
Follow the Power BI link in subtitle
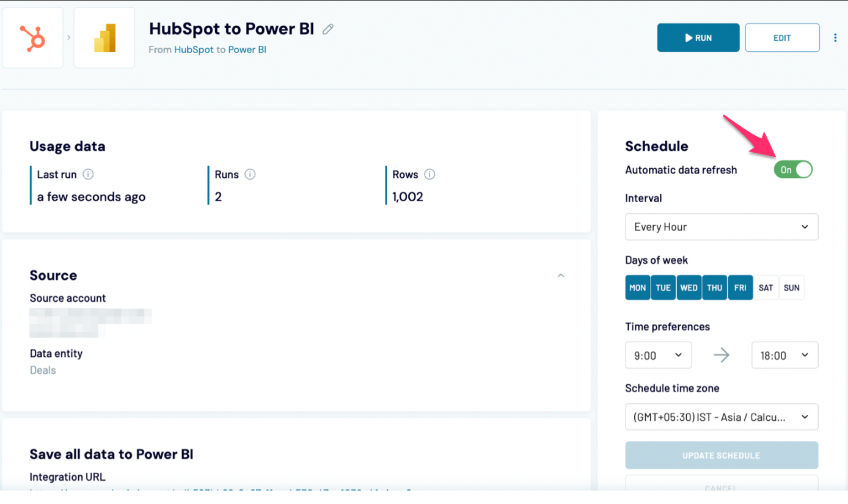[x=247, y=49]
